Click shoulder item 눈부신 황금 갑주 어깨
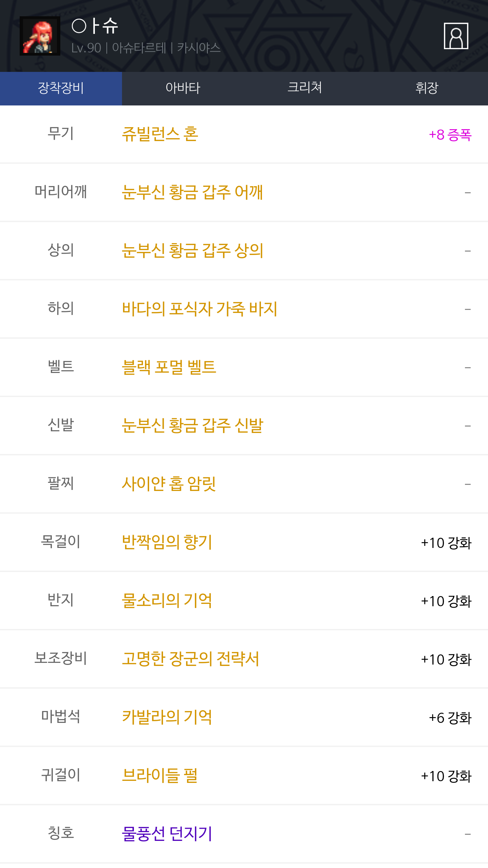The height and width of the screenshot is (868, 488). point(192,192)
